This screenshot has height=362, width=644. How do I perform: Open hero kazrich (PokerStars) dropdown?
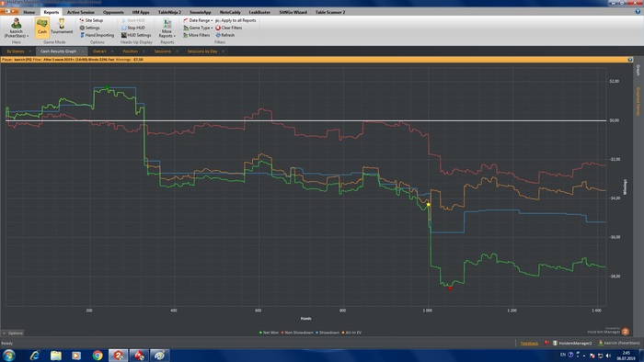(x=17, y=28)
